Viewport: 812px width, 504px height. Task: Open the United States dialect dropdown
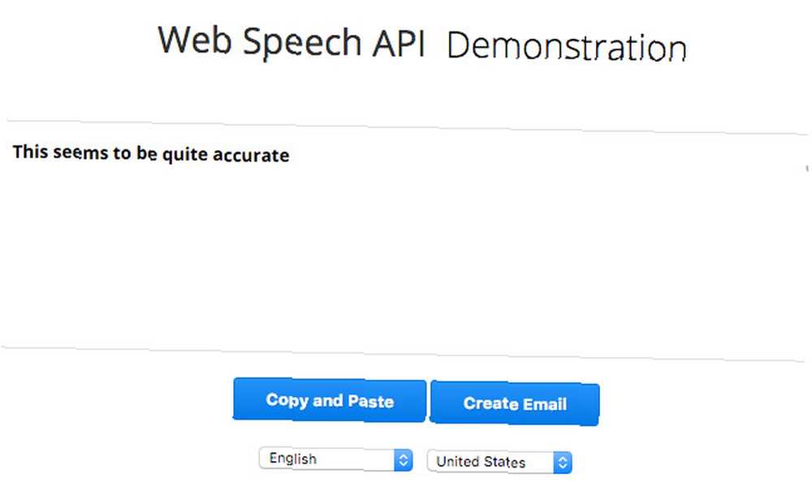coord(499,462)
